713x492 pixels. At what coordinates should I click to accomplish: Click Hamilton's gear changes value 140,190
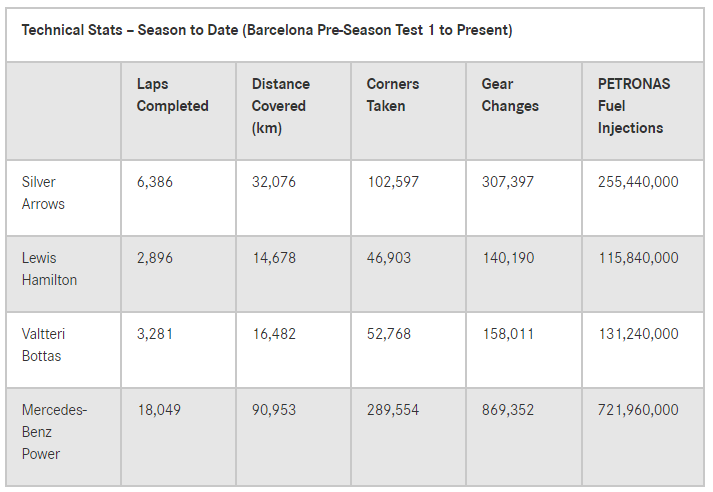pyautogui.click(x=508, y=258)
